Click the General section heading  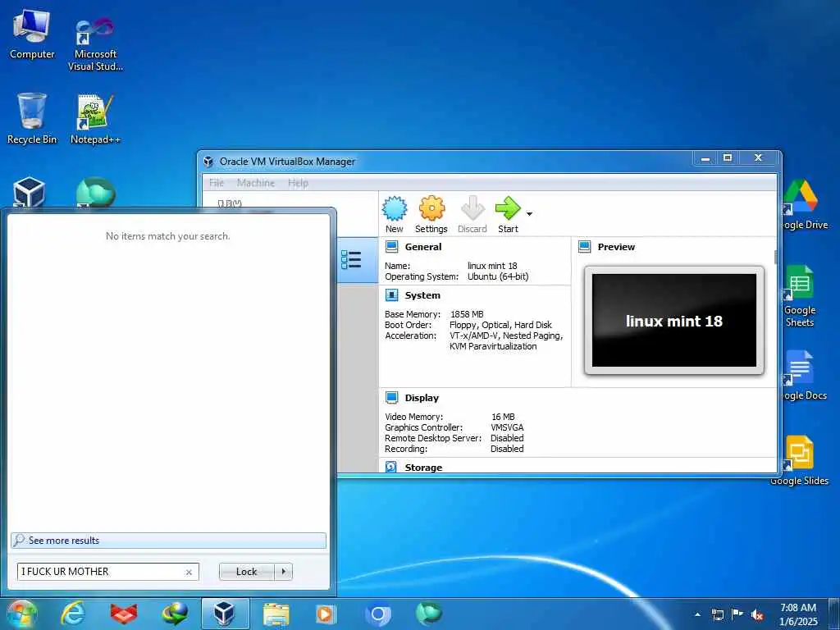click(423, 247)
